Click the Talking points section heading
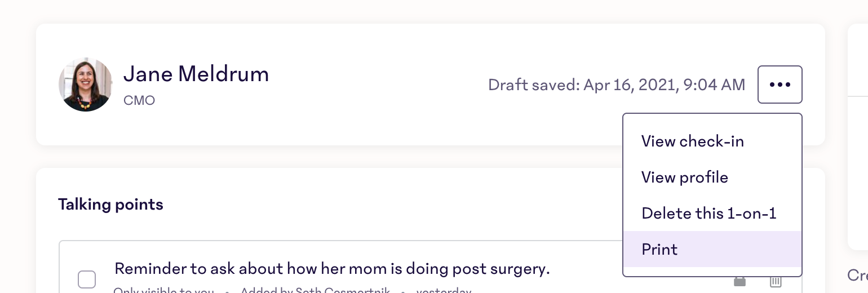Viewport: 868px width, 293px height. [110, 205]
